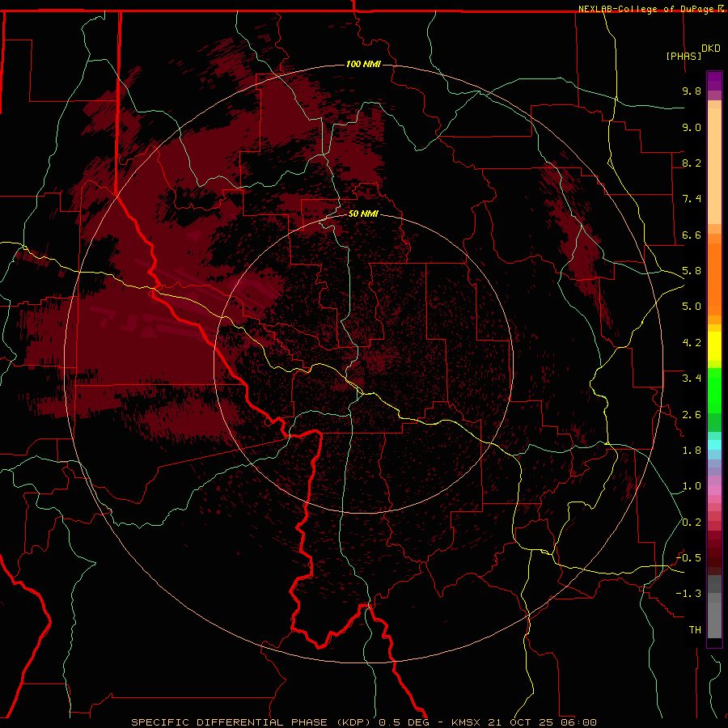This screenshot has width=728, height=728.
Task: Click the 5.0 scale value
Action: 692,307
